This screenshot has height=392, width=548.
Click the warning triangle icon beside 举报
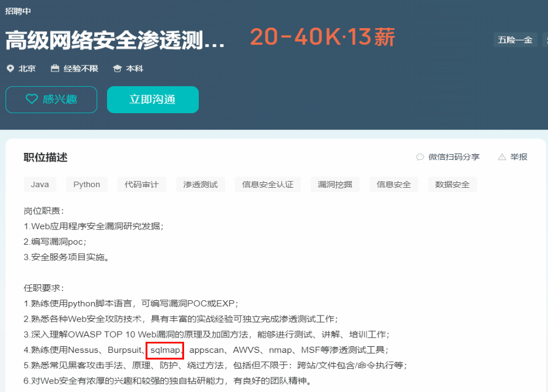click(502, 157)
